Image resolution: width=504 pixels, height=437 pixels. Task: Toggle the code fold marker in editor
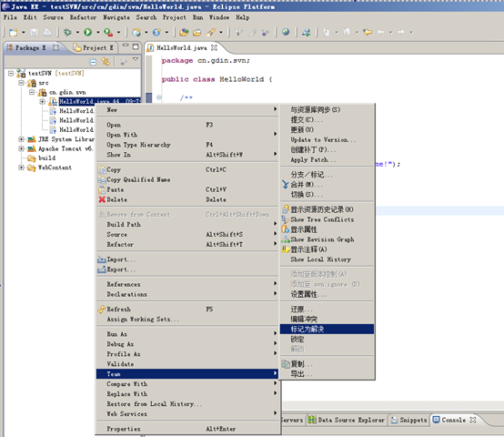click(x=159, y=97)
